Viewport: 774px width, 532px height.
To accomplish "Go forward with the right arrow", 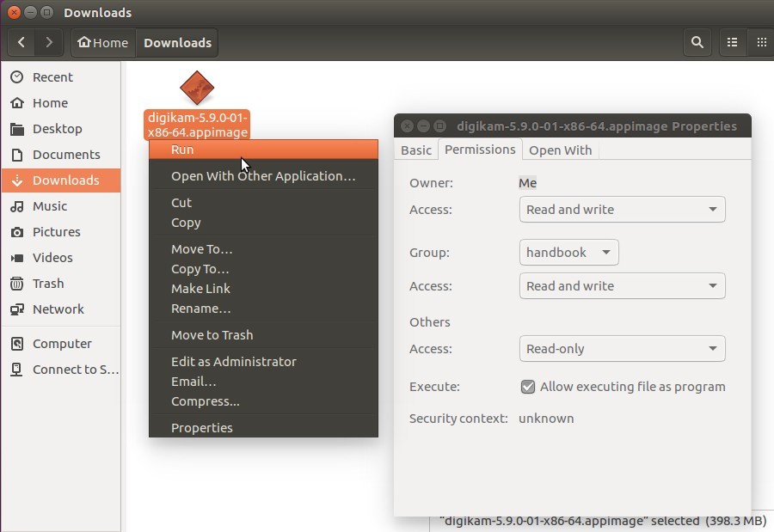I will pos(49,42).
